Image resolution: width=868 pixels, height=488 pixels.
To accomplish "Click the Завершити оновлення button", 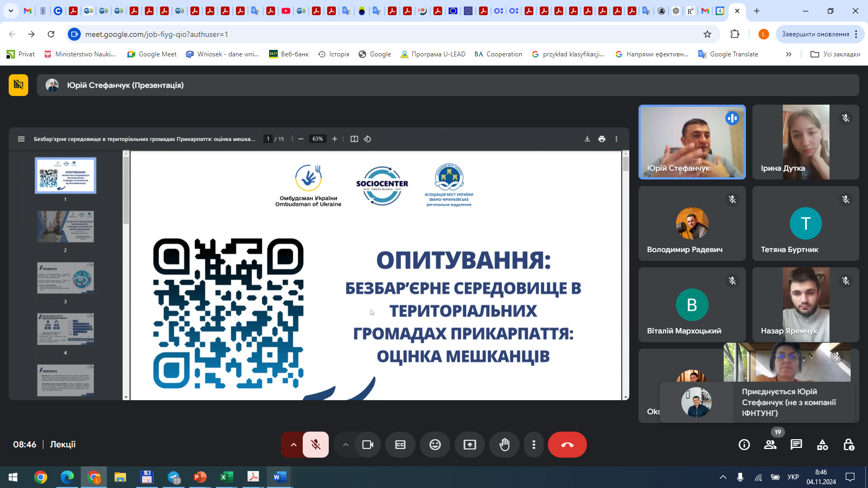I will coord(815,34).
